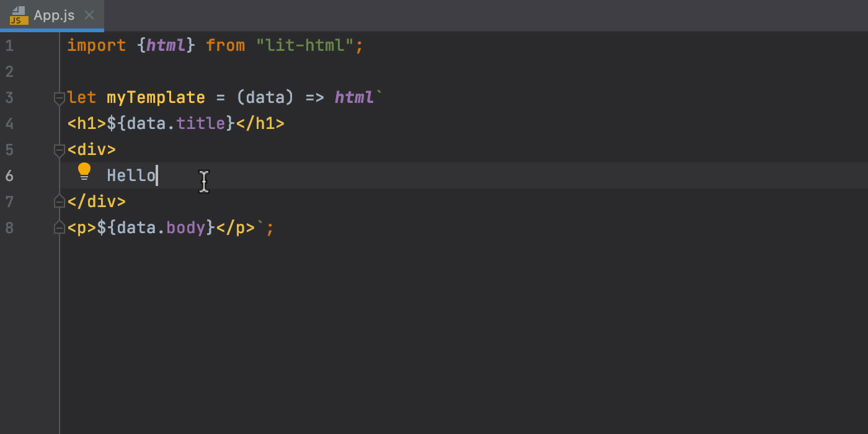Click the "from" keyword on line 1

pyautogui.click(x=226, y=45)
